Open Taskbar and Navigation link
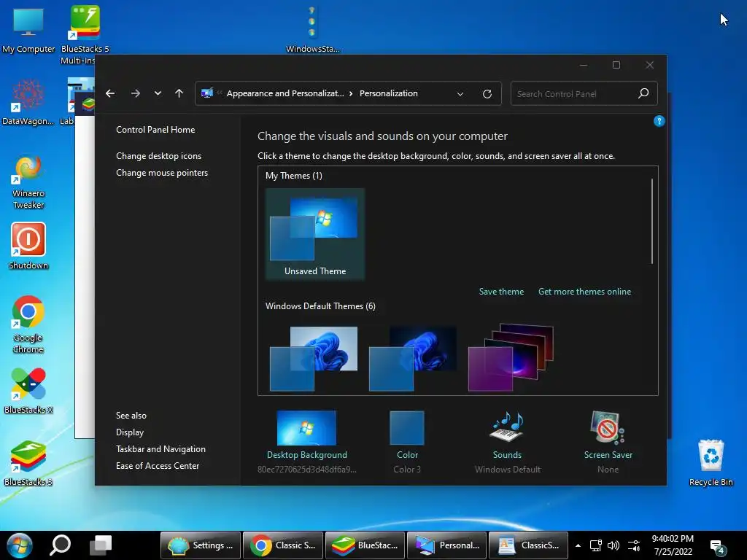747x560 pixels. click(x=160, y=448)
